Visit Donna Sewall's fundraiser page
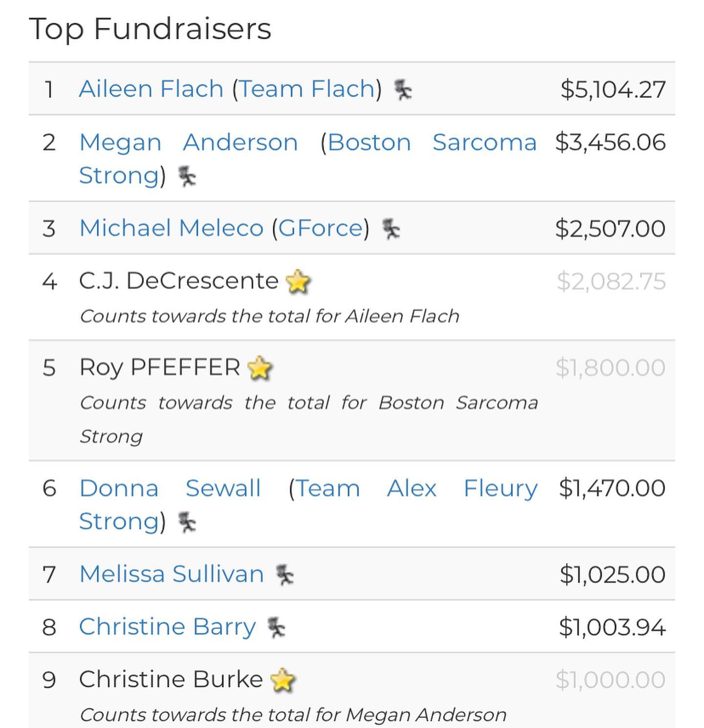Screen dimensions: 704x728 (x=170, y=489)
